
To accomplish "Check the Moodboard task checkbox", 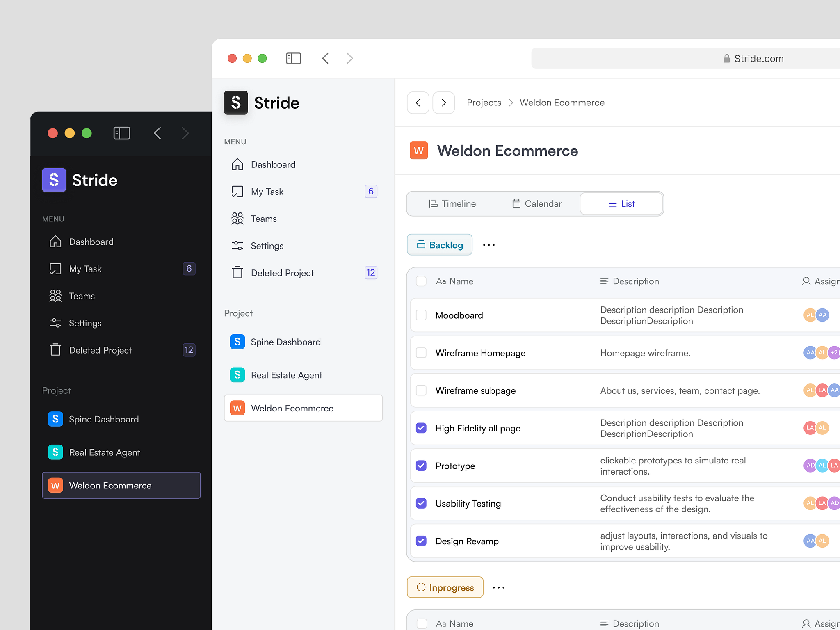I will click(421, 315).
